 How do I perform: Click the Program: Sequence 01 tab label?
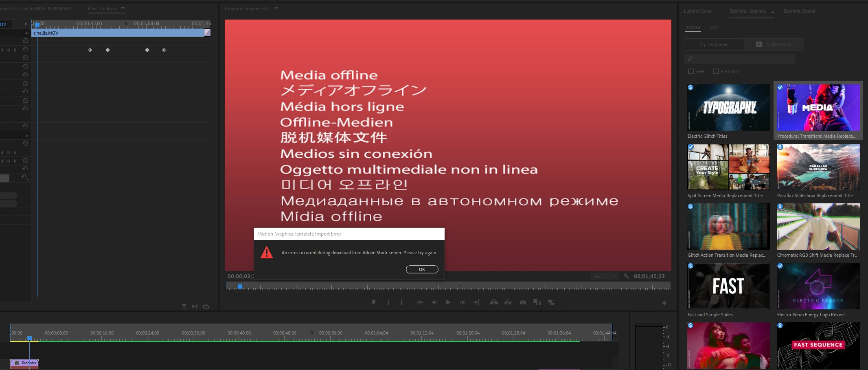[247, 9]
